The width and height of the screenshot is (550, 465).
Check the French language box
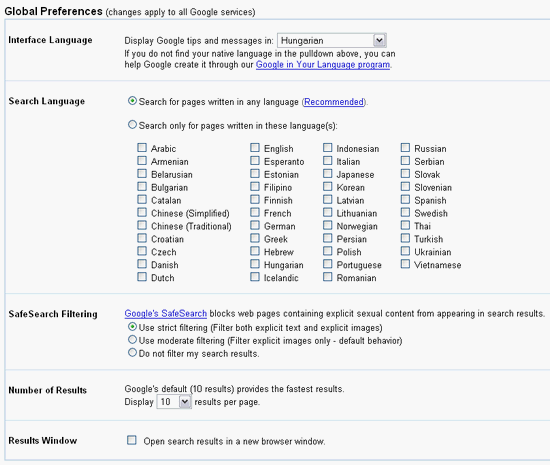(x=255, y=213)
